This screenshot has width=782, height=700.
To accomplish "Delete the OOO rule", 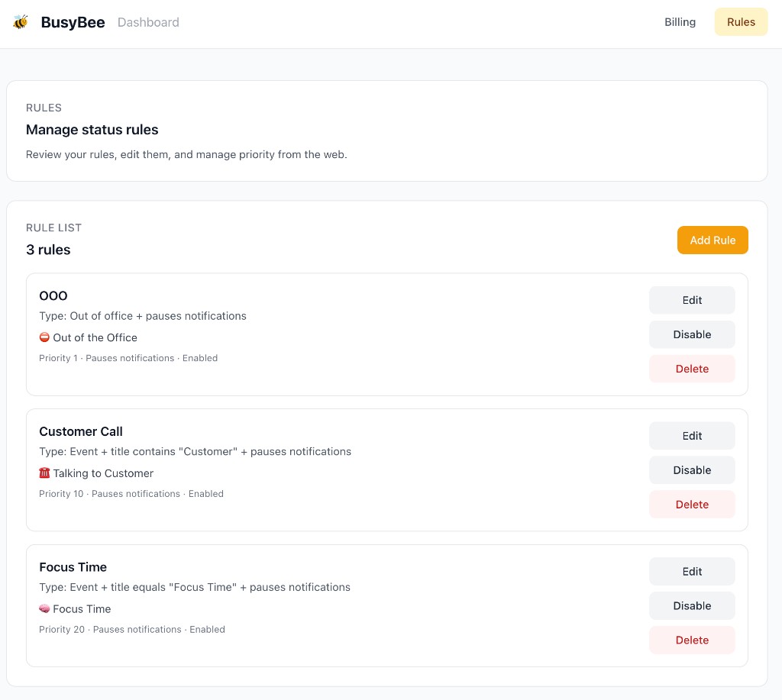I will point(692,369).
